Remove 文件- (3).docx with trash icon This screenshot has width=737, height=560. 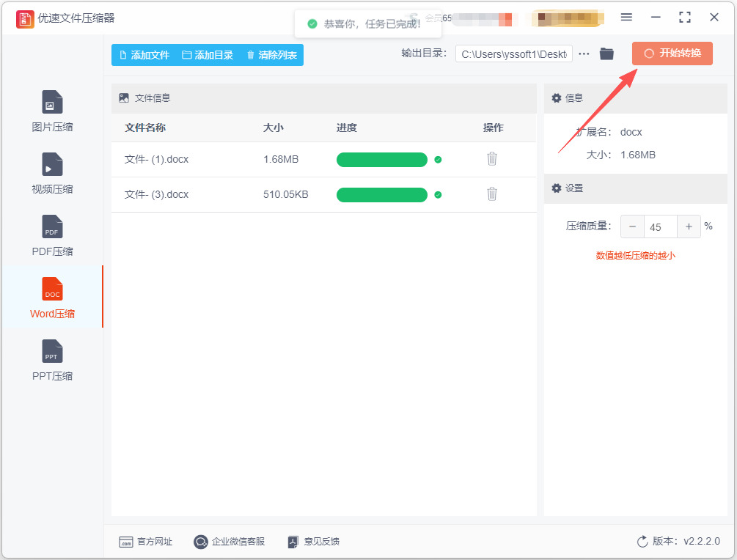point(491,194)
